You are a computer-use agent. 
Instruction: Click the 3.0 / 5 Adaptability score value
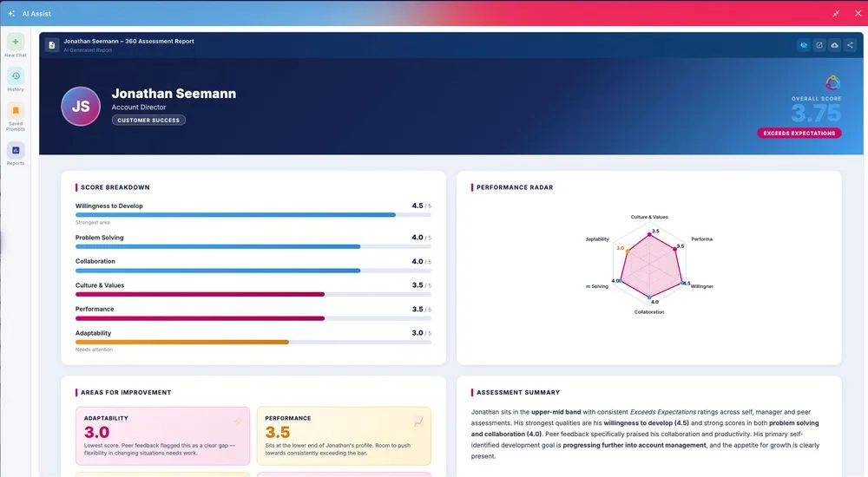click(421, 333)
